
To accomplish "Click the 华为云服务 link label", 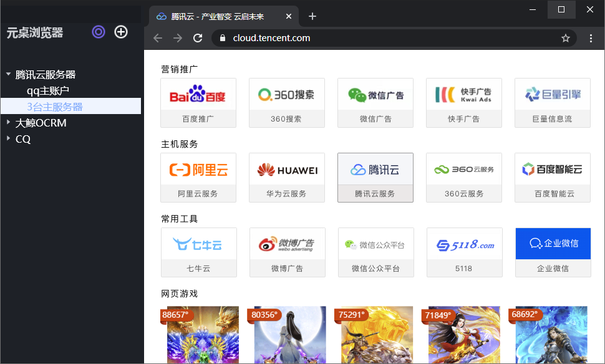I will (x=286, y=194).
